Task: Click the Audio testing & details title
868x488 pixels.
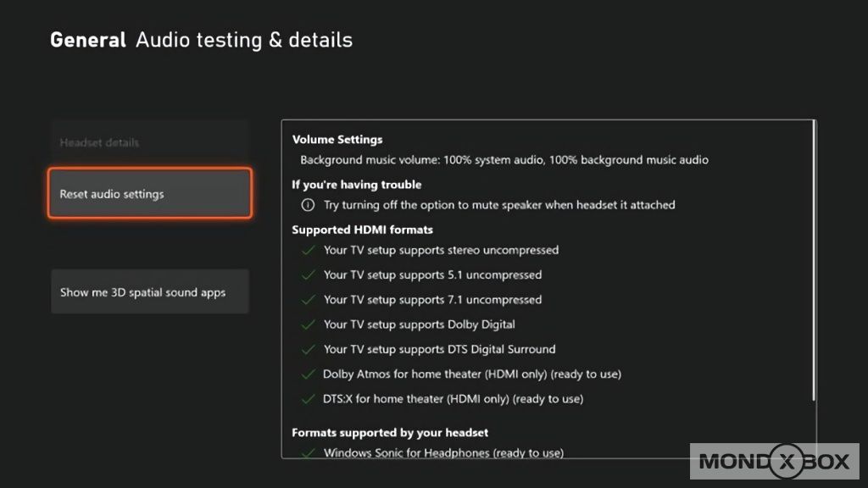Action: 244,40
